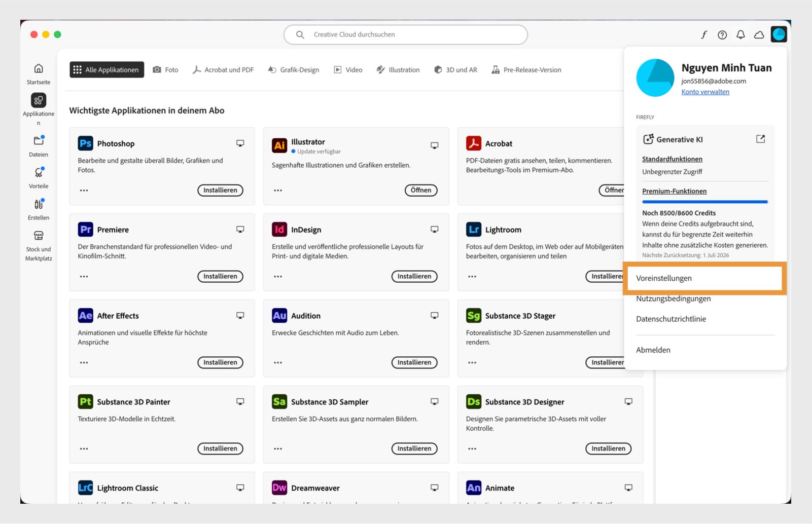This screenshot has height=524, width=812.
Task: Click the InDesign app icon
Action: 279,230
